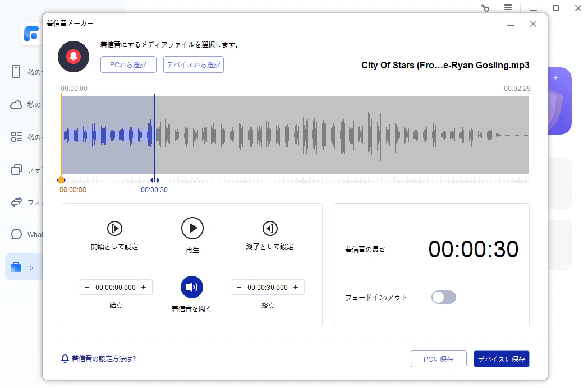Increase end point with plus button
The height and width of the screenshot is (388, 588).
click(296, 287)
